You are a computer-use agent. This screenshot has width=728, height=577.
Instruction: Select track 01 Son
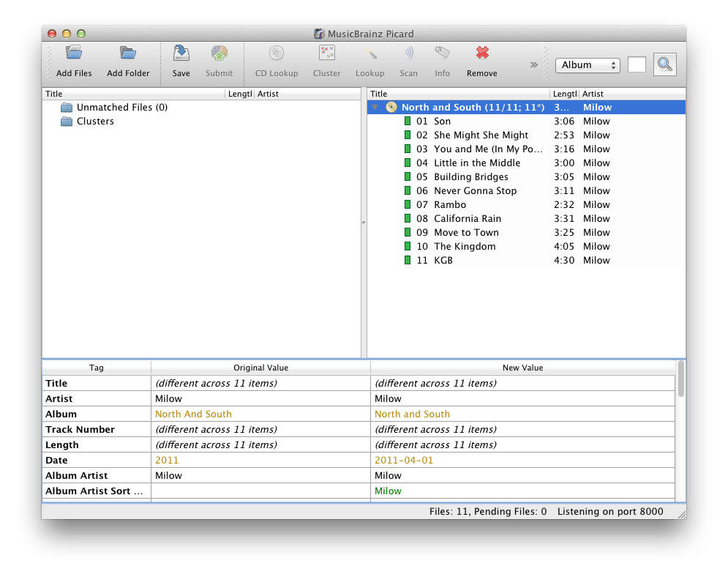pos(527,122)
